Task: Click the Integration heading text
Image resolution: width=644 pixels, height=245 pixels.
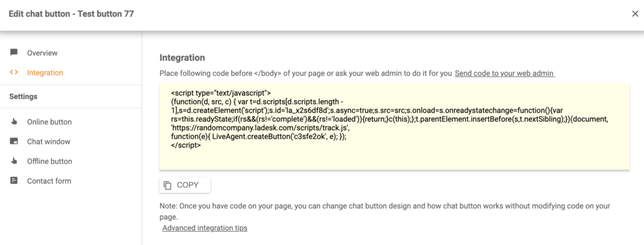Action: (x=182, y=57)
